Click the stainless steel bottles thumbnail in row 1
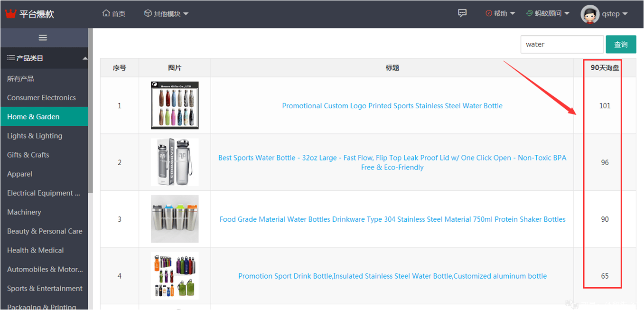644x310 pixels. pyautogui.click(x=175, y=105)
